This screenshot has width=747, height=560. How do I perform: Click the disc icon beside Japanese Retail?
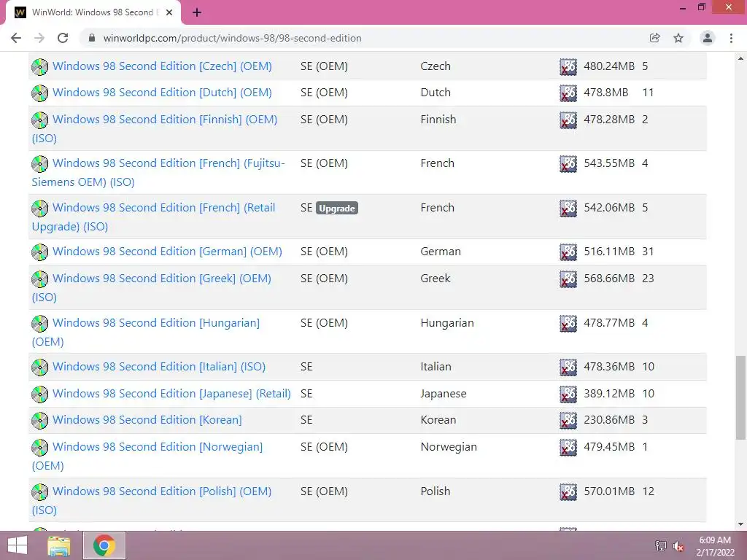(x=40, y=394)
